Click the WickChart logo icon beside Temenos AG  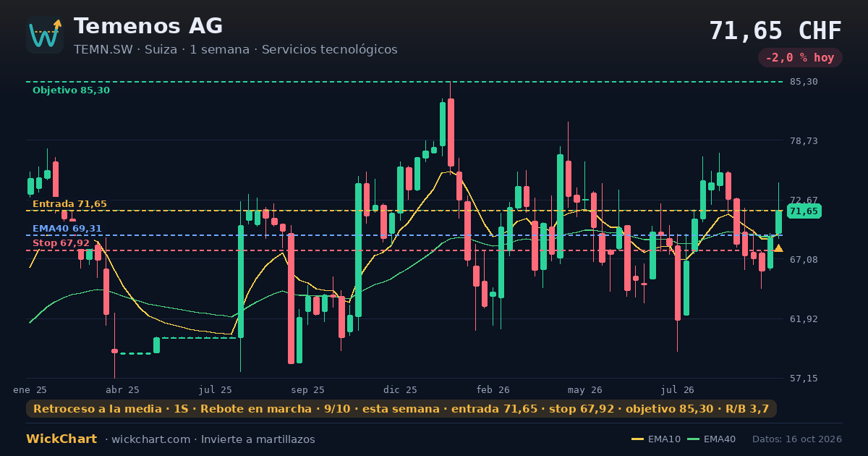45,35
